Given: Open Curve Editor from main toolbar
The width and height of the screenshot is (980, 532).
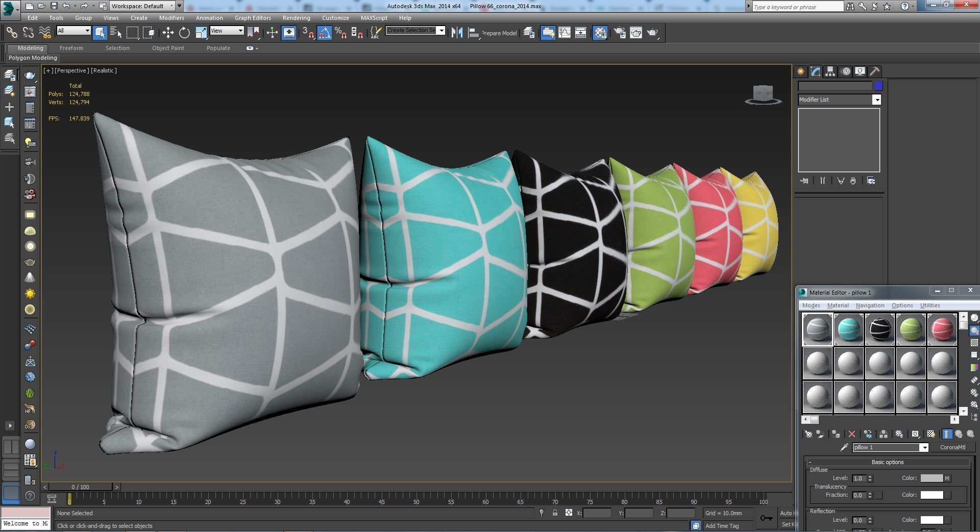Looking at the screenshot, I should pos(565,33).
